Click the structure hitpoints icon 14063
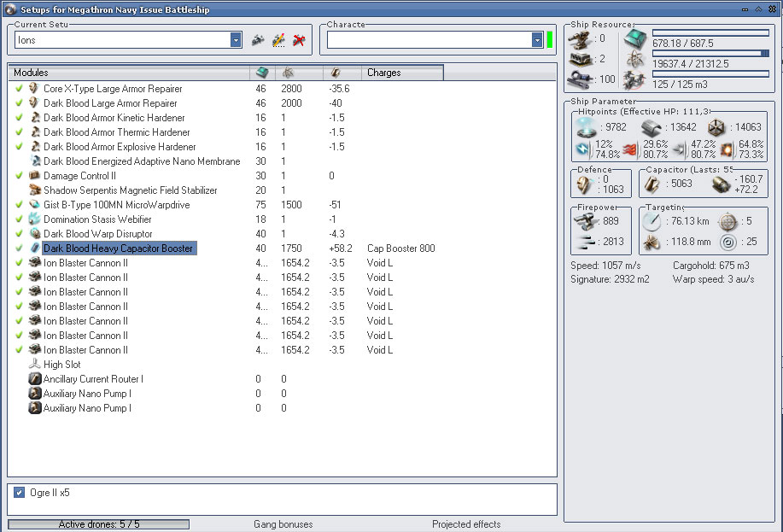Image resolution: width=783 pixels, height=532 pixels. [x=716, y=128]
